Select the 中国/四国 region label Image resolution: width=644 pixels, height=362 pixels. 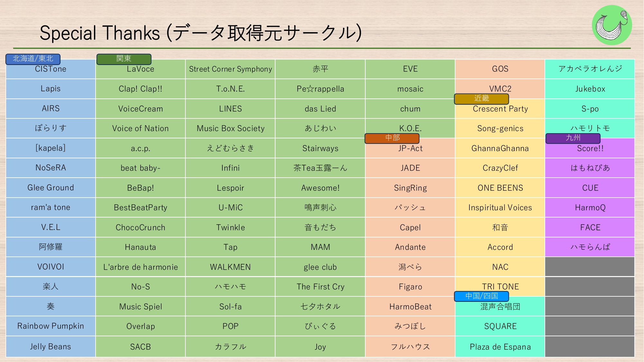481,296
